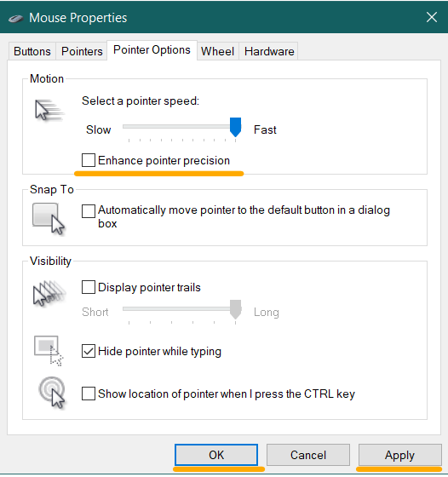Screen dimensions: 448x477
Task: Click the Cancel button
Action: coord(308,455)
